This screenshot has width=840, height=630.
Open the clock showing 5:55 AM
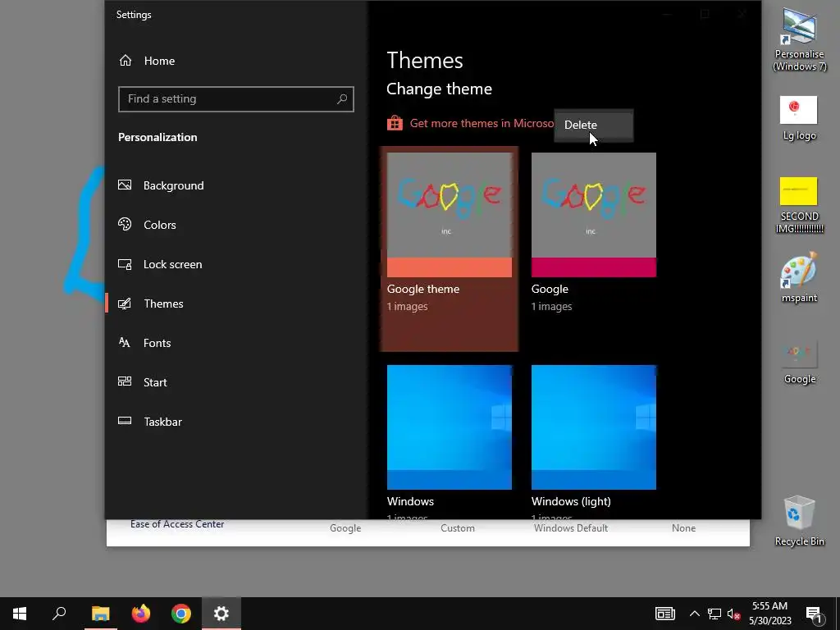coord(769,614)
